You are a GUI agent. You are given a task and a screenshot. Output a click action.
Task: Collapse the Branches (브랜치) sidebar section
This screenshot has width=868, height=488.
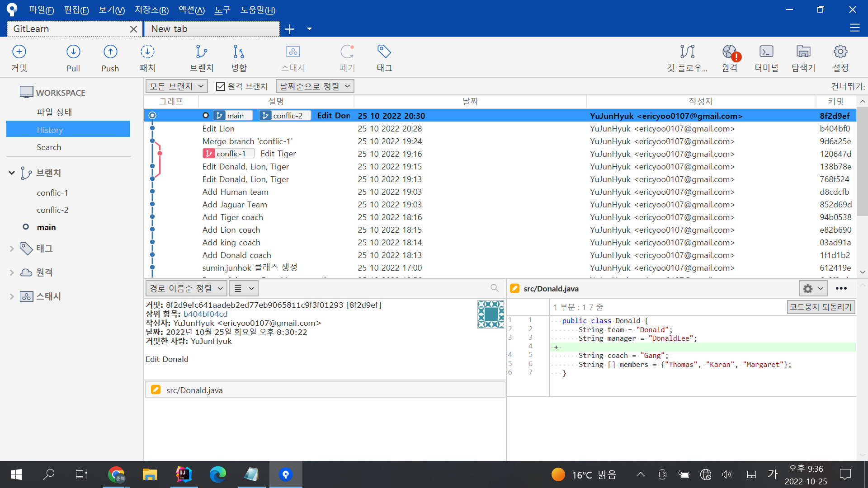(12, 173)
